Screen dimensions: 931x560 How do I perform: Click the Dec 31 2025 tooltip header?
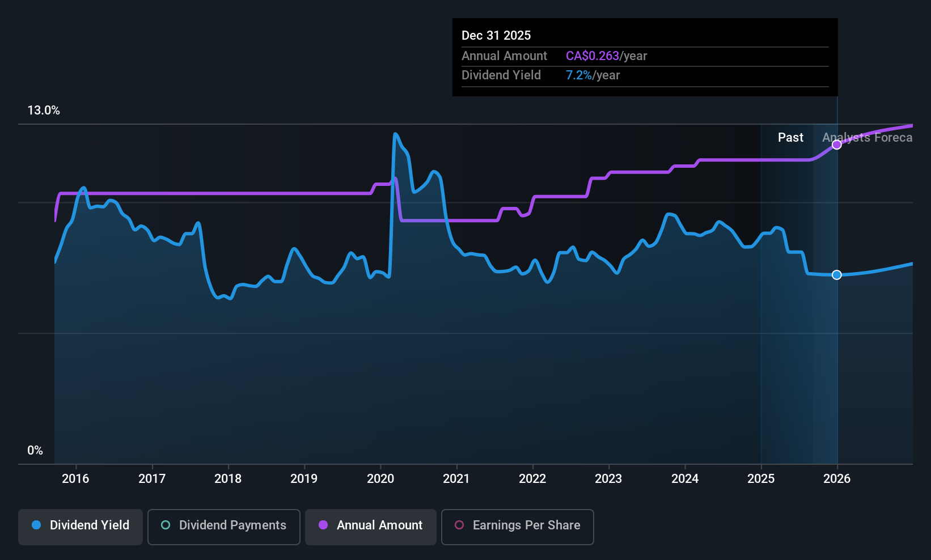coord(496,35)
